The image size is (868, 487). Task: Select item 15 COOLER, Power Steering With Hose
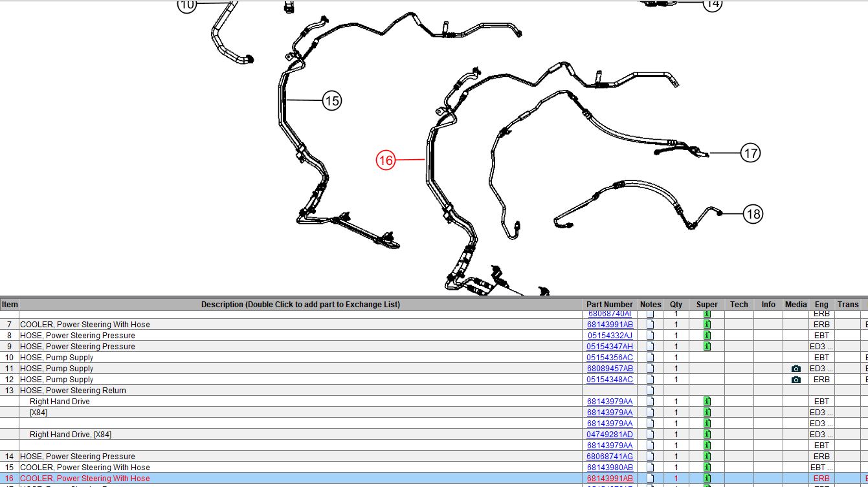pyautogui.click(x=85, y=468)
